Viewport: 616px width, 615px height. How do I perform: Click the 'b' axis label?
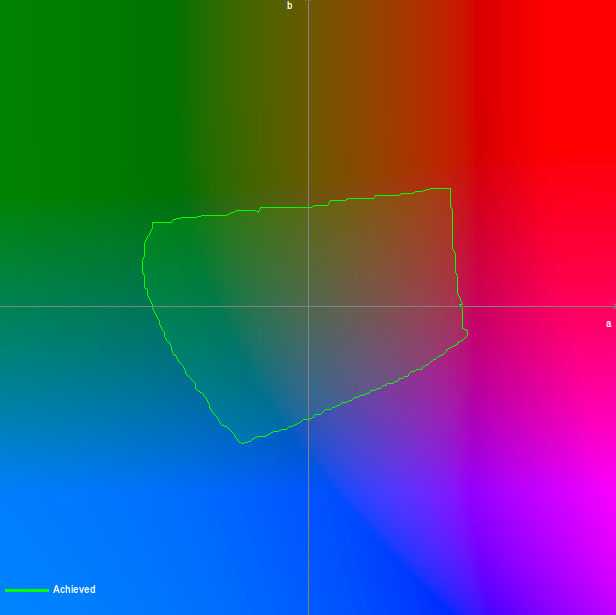click(x=290, y=6)
